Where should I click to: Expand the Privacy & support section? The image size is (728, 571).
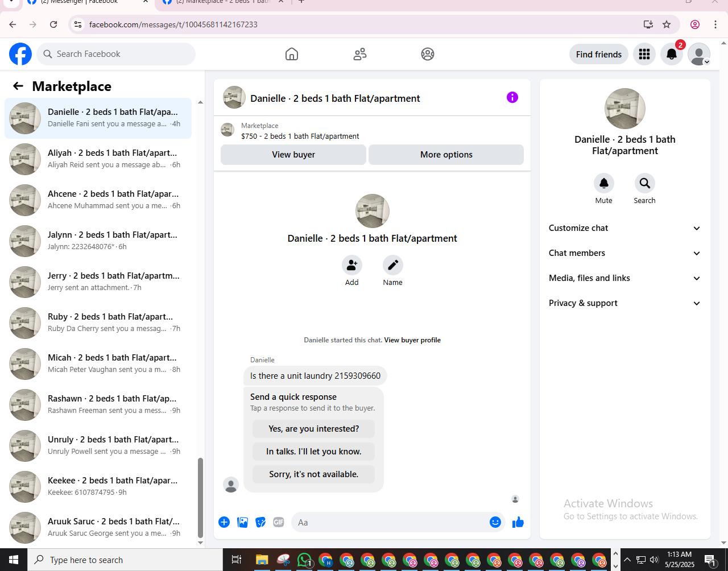coord(625,303)
